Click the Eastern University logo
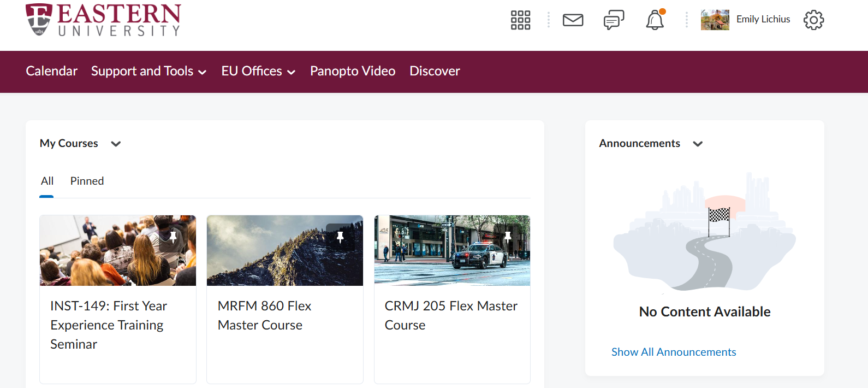Screen dimensions: 868x388 pyautogui.click(x=103, y=20)
